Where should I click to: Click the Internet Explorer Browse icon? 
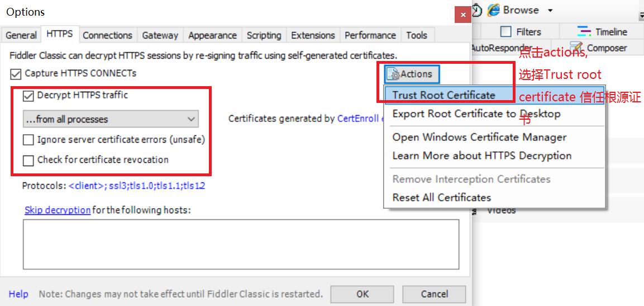point(494,10)
